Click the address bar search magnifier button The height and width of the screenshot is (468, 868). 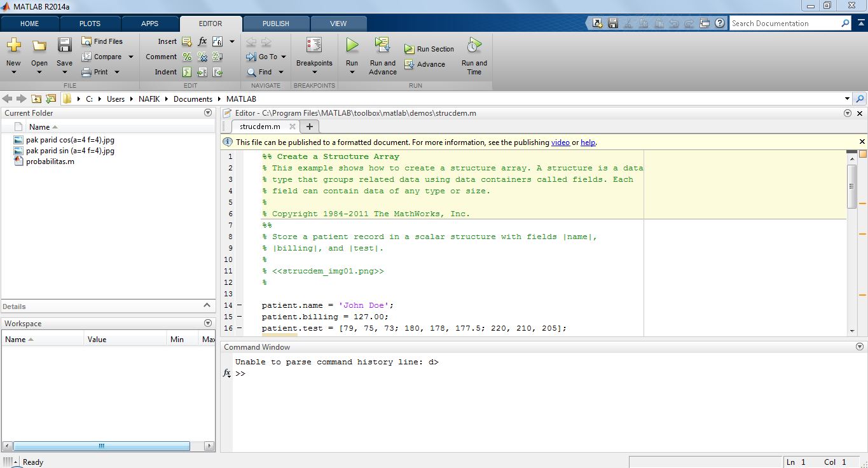click(860, 99)
